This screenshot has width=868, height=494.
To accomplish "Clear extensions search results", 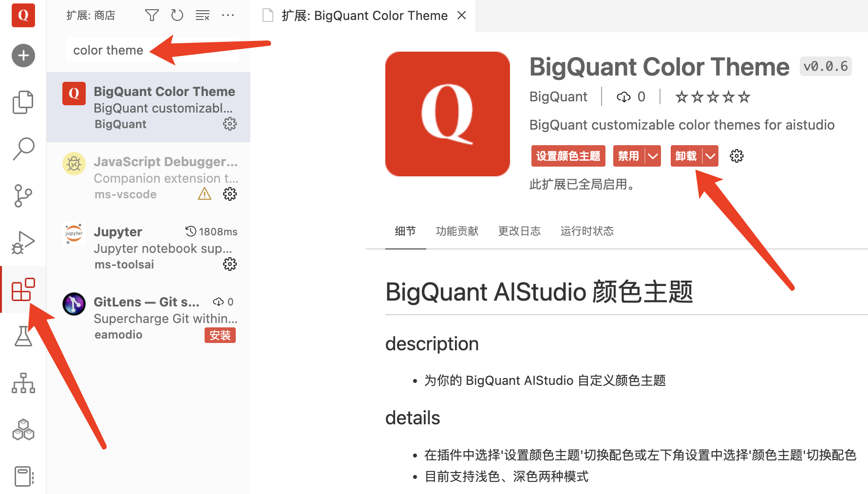I will coord(203,16).
